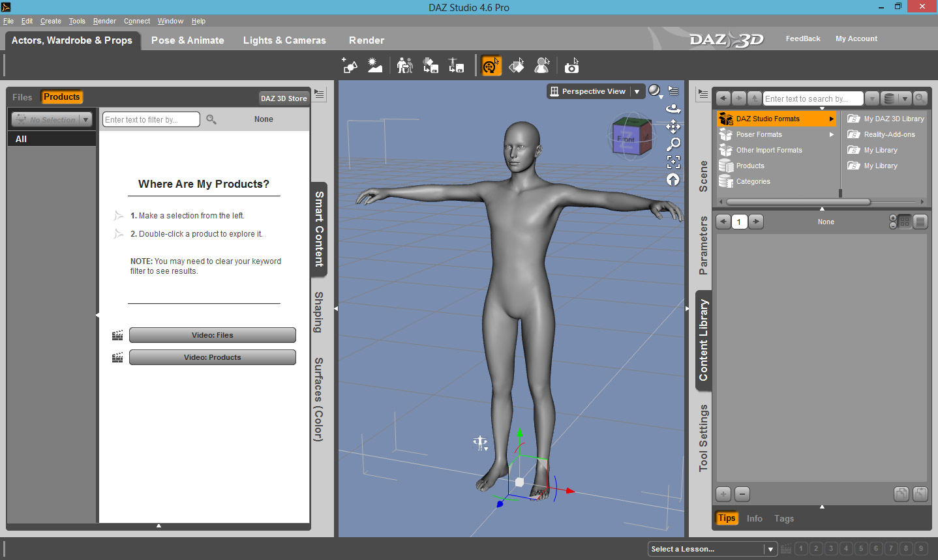938x560 pixels.
Task: Click the Orbit camera icon in viewport
Action: click(x=673, y=109)
